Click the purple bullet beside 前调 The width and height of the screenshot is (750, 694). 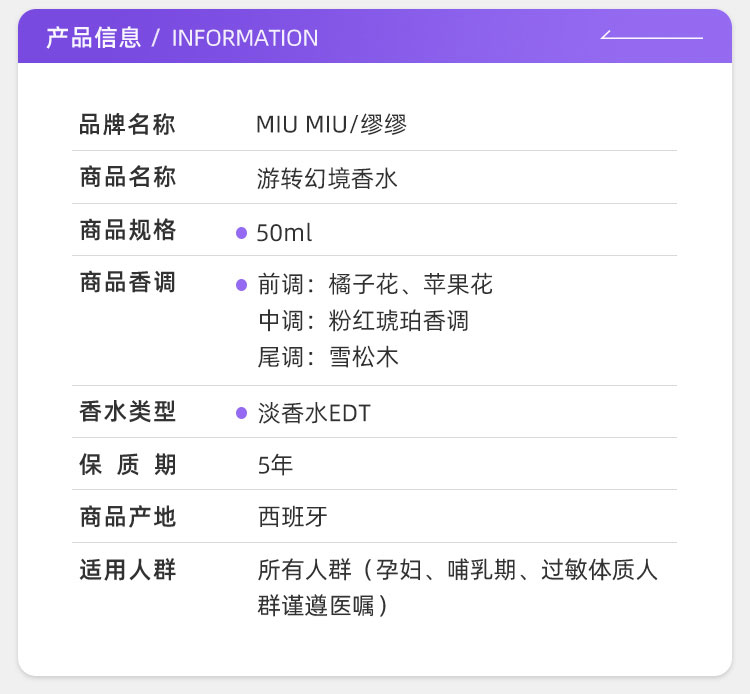(241, 285)
